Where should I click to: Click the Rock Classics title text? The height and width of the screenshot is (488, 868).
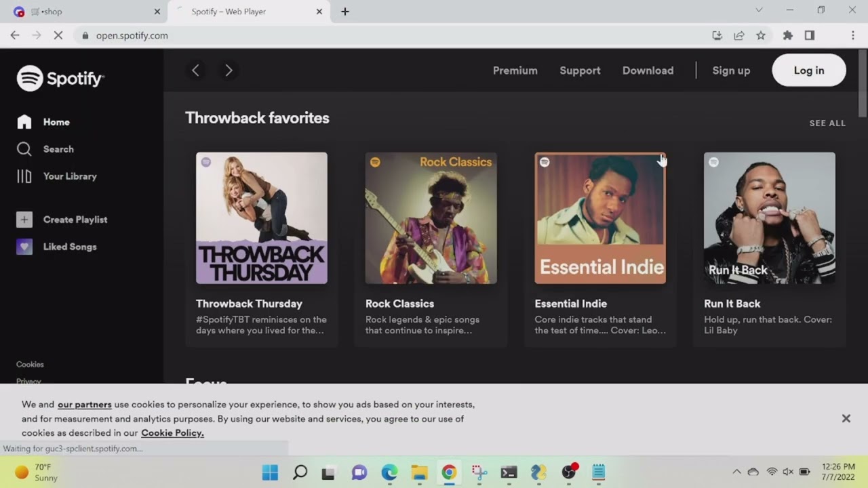click(x=399, y=304)
